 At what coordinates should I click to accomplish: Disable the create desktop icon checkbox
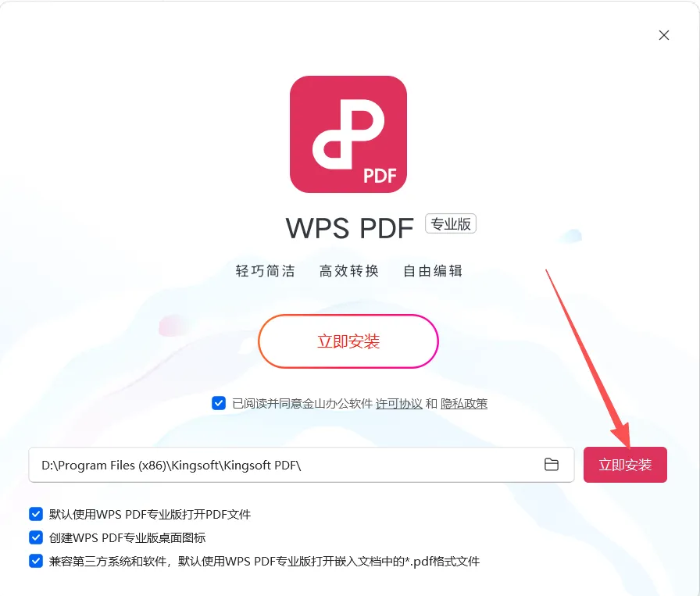point(36,537)
